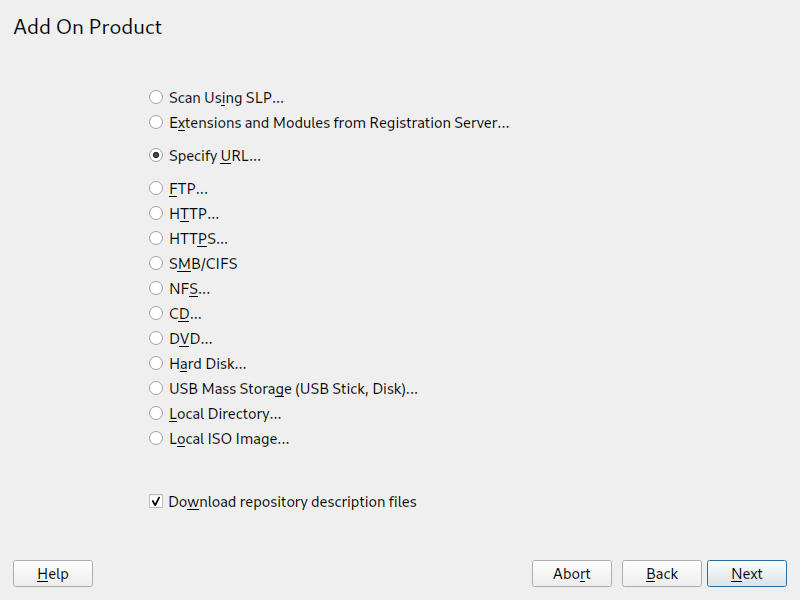Viewport: 800px width, 600px height.
Task: Click the Add On Product heading
Action: click(88, 27)
